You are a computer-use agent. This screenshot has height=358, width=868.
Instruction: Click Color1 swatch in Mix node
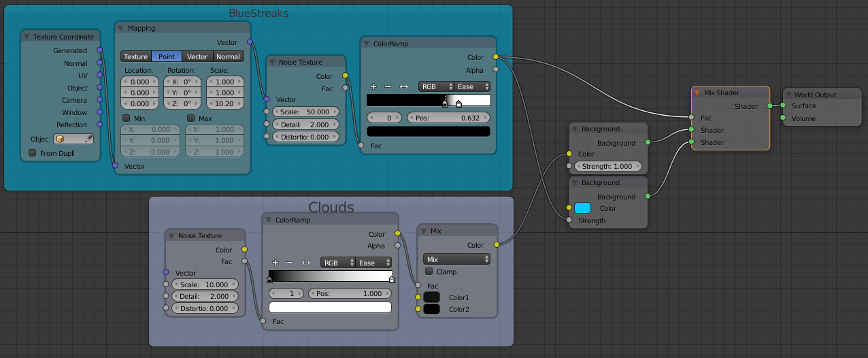pos(431,297)
